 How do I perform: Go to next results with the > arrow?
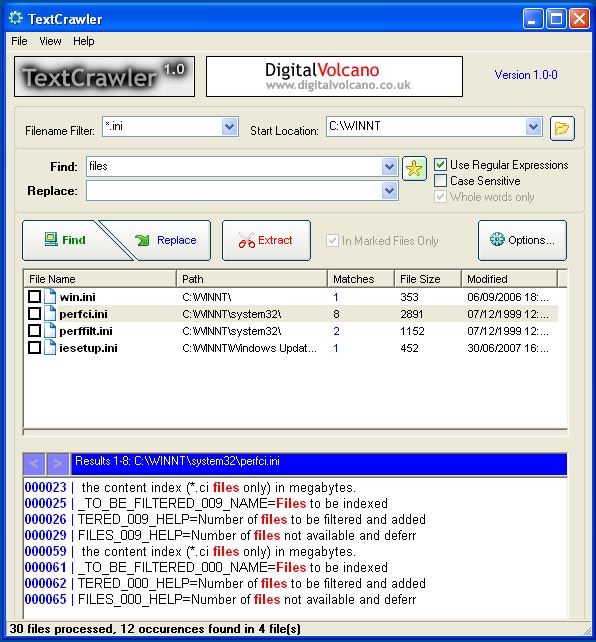58,463
